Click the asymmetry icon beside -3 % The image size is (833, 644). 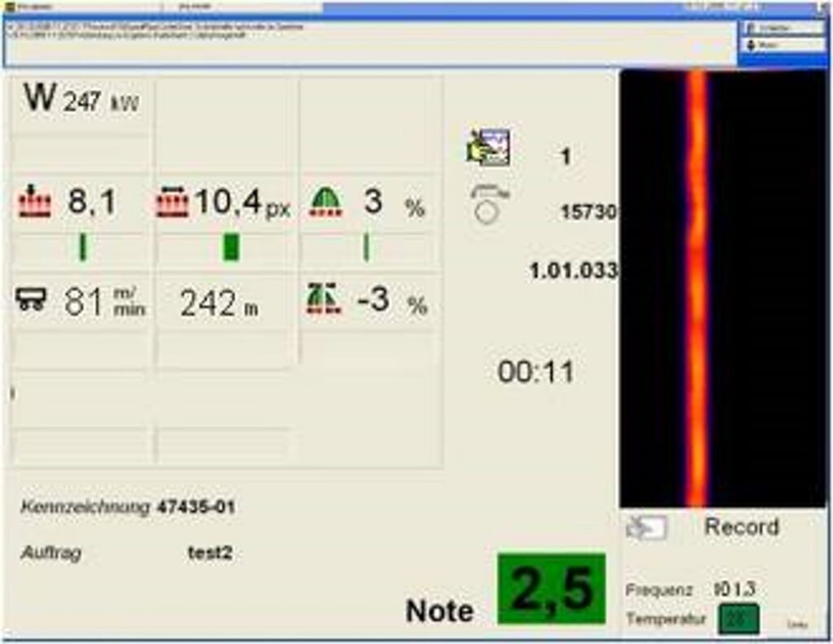pyautogui.click(x=324, y=299)
